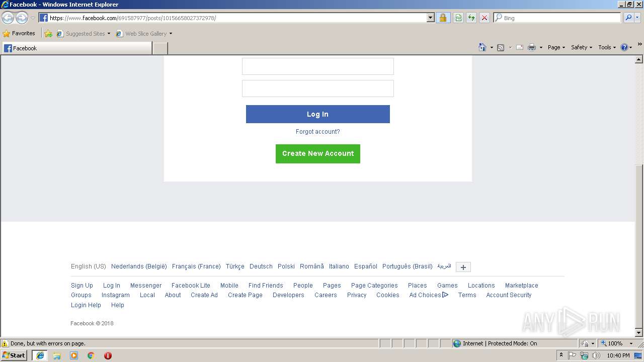
Task: Open the Login Help footer link
Action: click(86, 305)
